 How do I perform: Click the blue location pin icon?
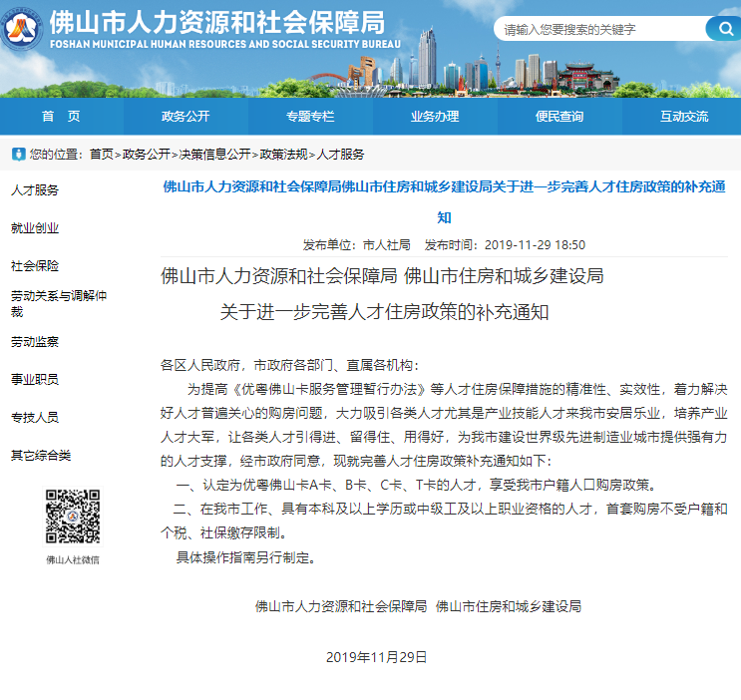pos(18,155)
